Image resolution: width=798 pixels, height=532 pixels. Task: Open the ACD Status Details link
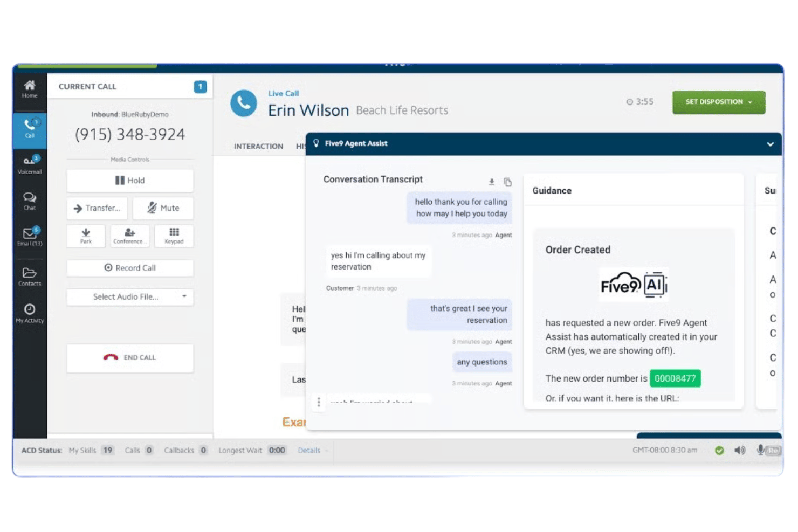[309, 451]
